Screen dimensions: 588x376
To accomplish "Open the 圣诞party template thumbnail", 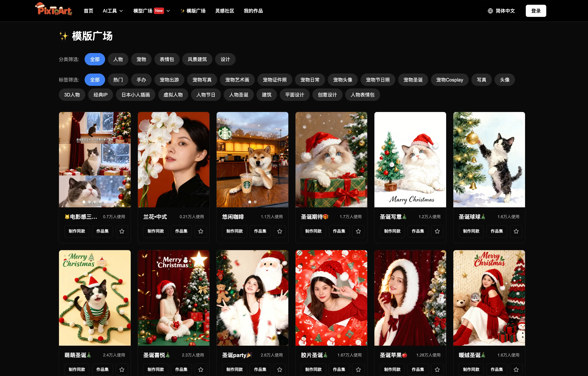I will [x=252, y=298].
